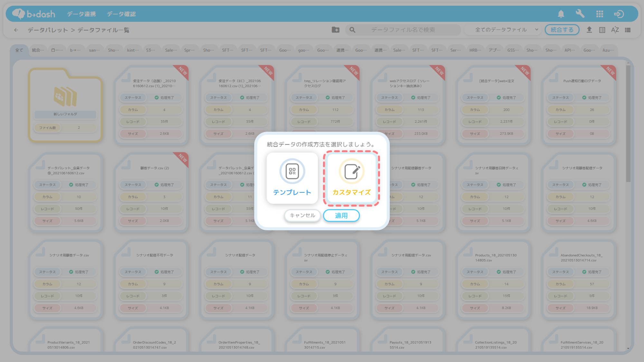Open the シナリオ用顧客日時データ.csv card
Viewport: 644px width, 362px height.
(494, 192)
